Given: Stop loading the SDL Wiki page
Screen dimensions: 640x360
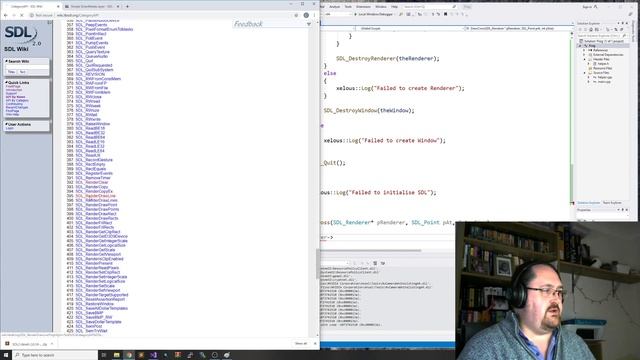Looking at the screenshot, I should click(22, 15).
